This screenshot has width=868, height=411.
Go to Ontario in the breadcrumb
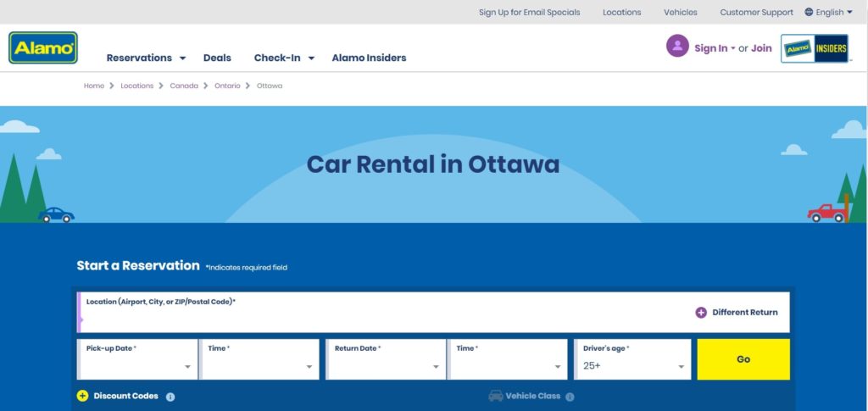pos(227,86)
